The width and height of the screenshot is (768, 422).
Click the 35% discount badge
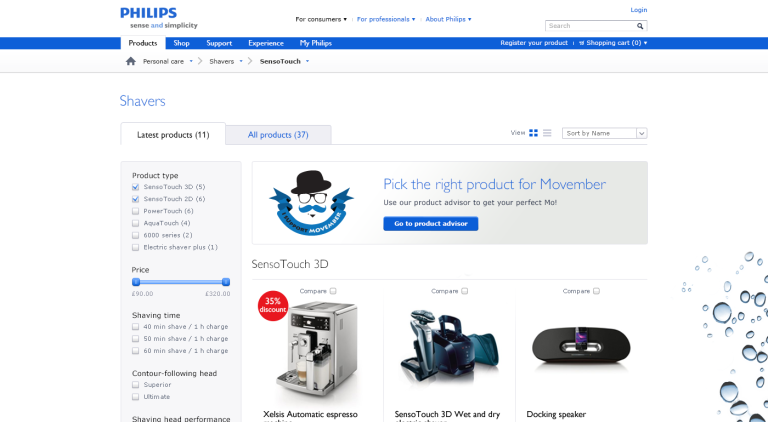tap(273, 305)
